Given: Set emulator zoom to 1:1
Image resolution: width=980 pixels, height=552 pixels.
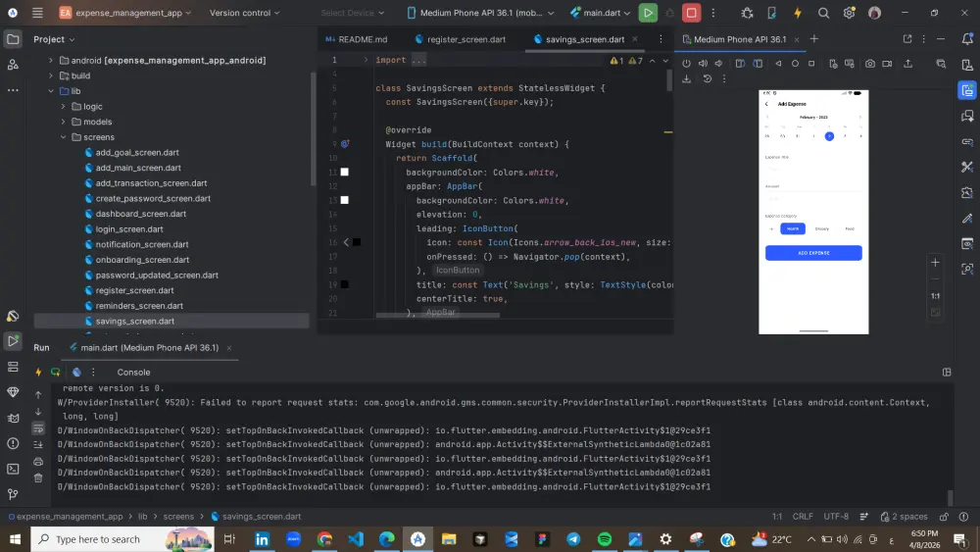Looking at the screenshot, I should click(935, 296).
